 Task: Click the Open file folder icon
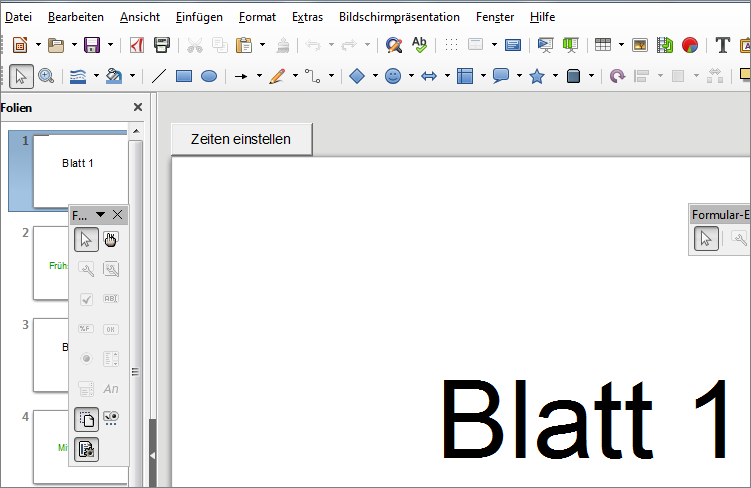click(56, 45)
